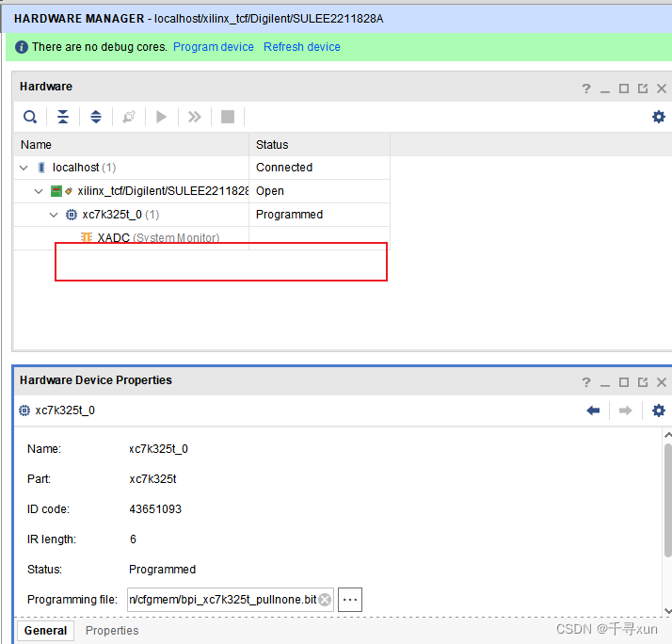Click the Name value xc7k325t_0 in properties
This screenshot has width=672, height=644.
158,449
